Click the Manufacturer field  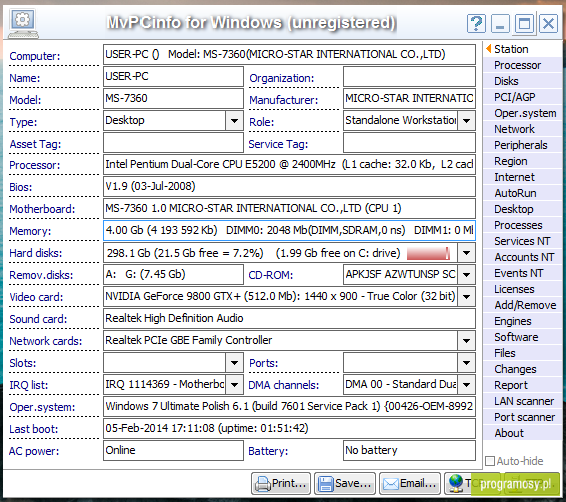(409, 99)
